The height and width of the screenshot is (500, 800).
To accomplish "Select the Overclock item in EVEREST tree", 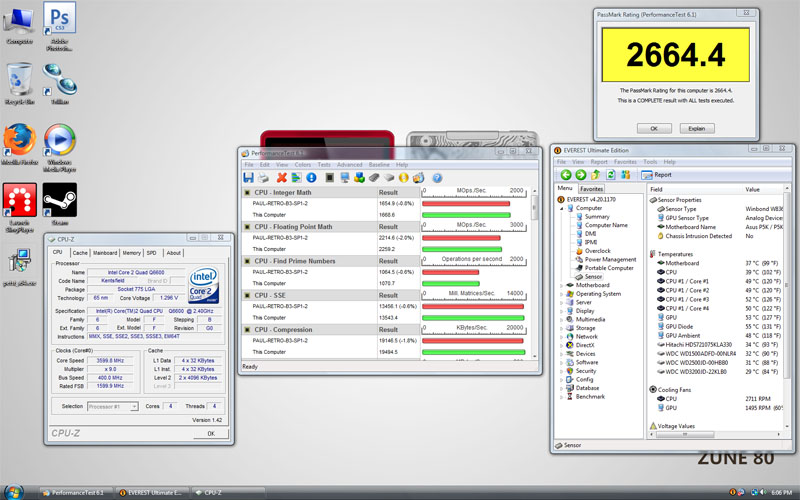I will tap(597, 251).
